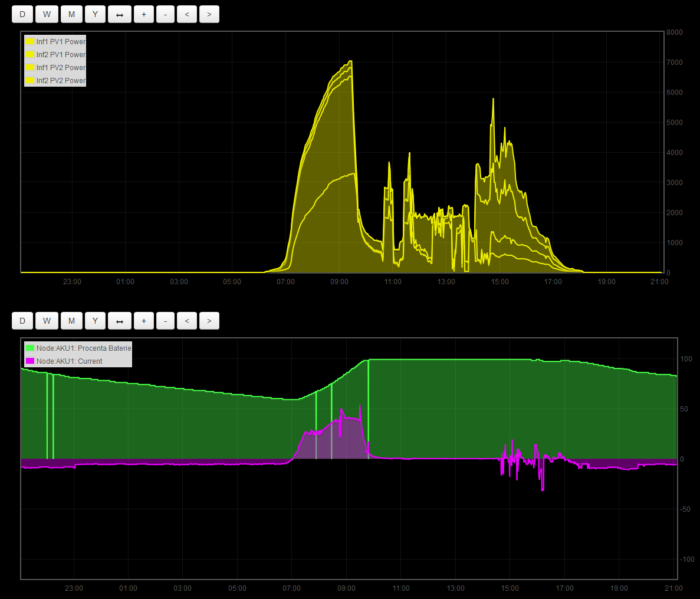Pan top graph right with > button
700x599 pixels.
pos(209,14)
